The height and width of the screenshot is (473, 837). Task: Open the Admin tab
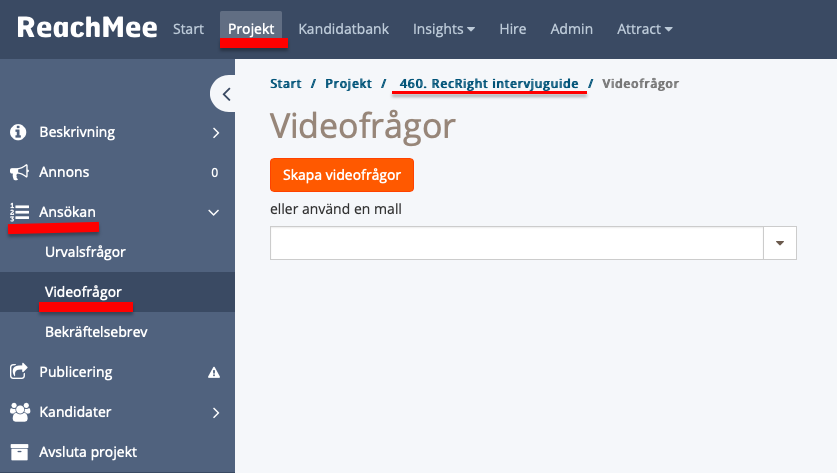[x=571, y=29]
